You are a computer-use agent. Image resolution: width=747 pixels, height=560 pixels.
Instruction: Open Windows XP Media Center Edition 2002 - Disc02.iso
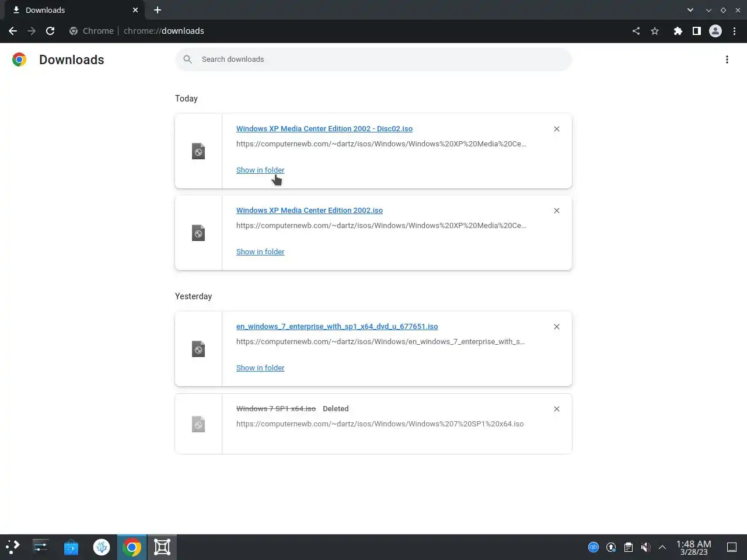pyautogui.click(x=324, y=129)
